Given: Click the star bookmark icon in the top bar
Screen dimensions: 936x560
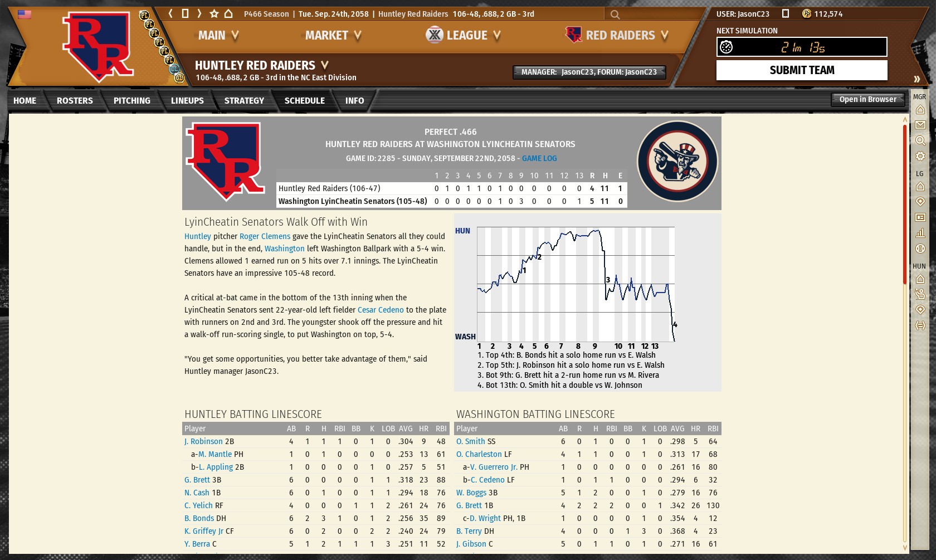Looking at the screenshot, I should [x=214, y=13].
